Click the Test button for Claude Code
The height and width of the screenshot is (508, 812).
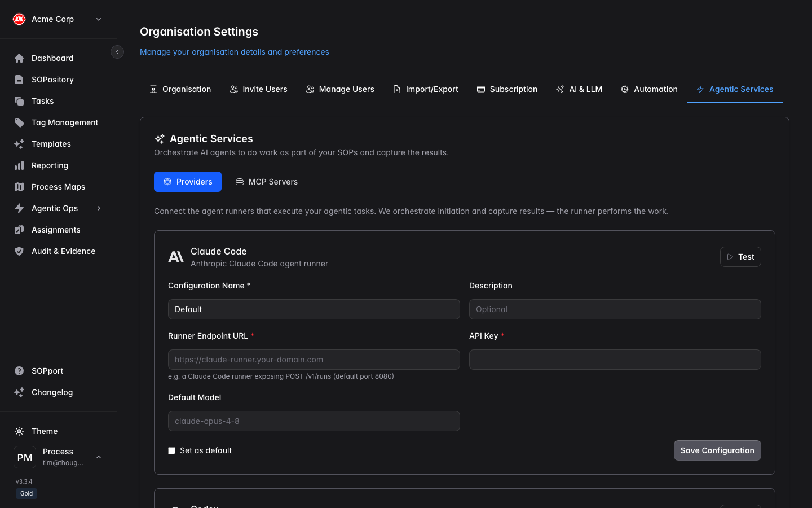740,257
